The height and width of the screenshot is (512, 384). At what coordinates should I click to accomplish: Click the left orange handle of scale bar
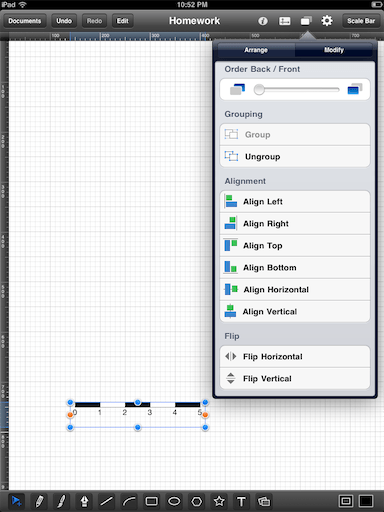coord(70,415)
